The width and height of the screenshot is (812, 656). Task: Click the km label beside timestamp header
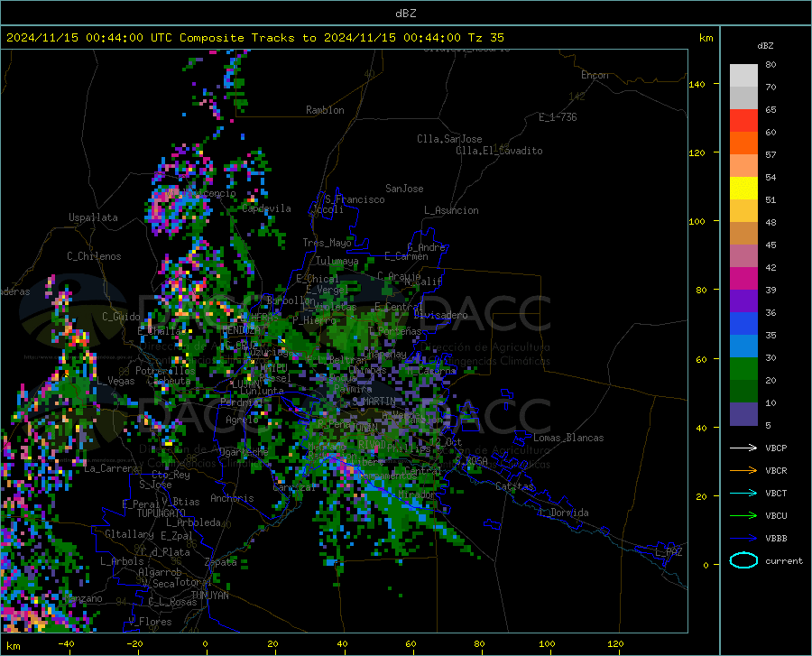[706, 38]
